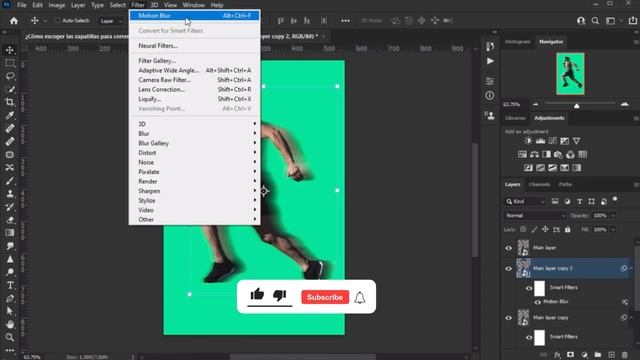640x360 pixels.
Task: Select the Eraser tool
Action: [10, 220]
